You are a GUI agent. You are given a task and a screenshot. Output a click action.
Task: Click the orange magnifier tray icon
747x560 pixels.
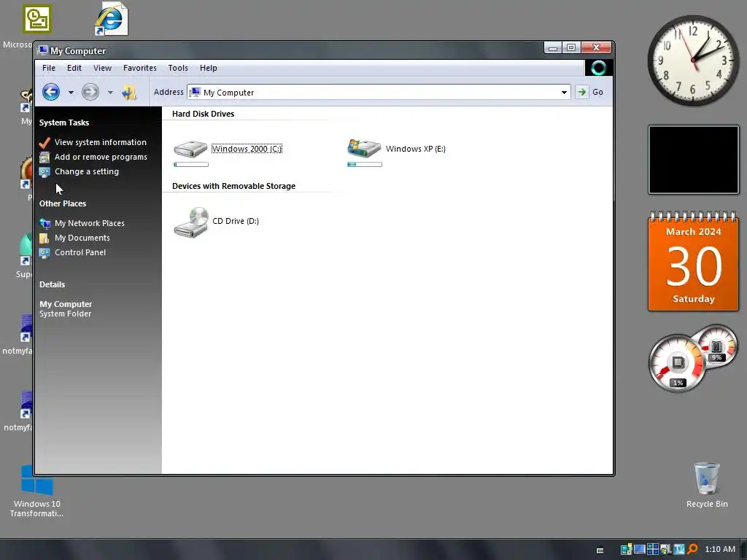(693, 549)
